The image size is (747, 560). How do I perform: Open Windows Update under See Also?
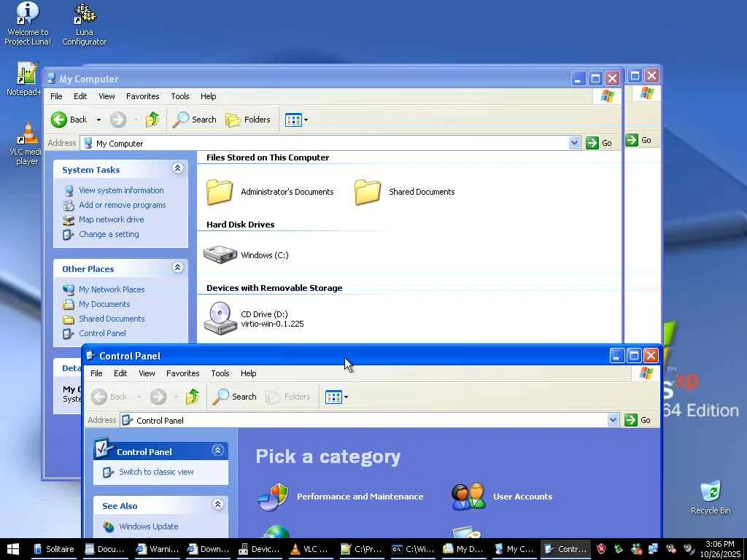pos(149,526)
